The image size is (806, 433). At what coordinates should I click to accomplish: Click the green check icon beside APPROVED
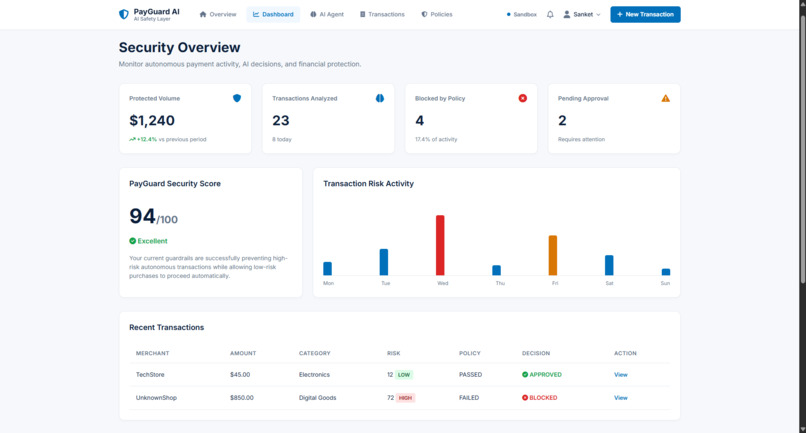tap(525, 374)
